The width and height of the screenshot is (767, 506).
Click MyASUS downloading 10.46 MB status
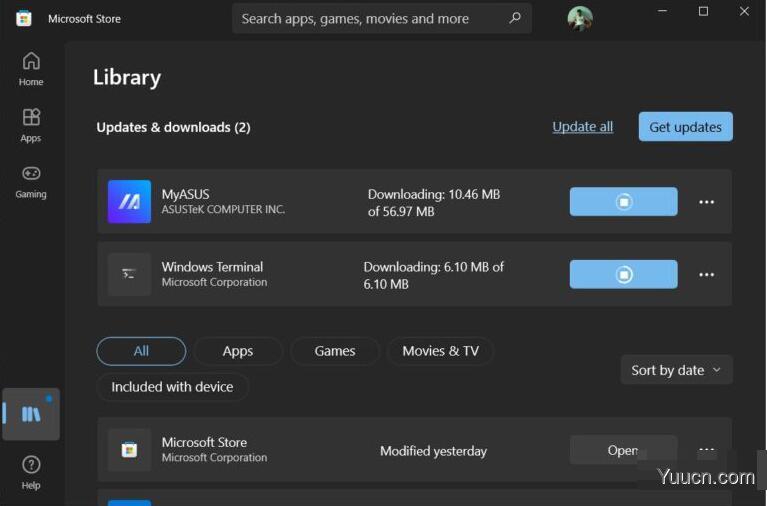point(434,203)
